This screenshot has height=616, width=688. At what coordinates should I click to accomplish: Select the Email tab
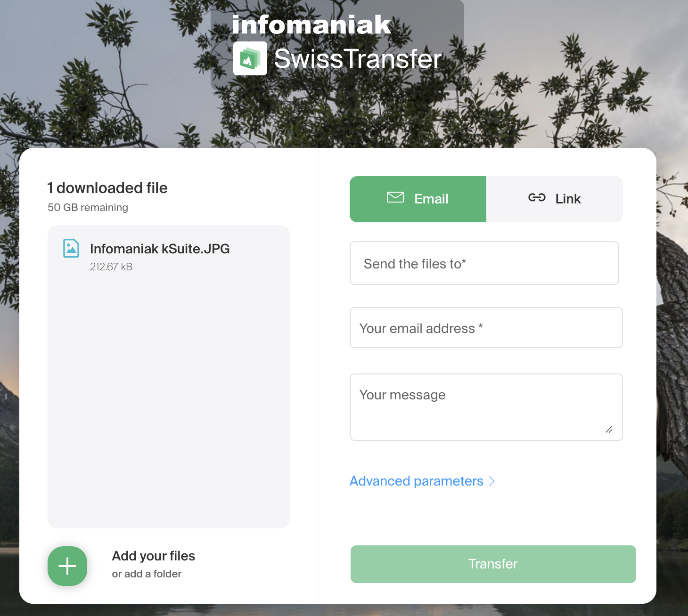tap(418, 199)
